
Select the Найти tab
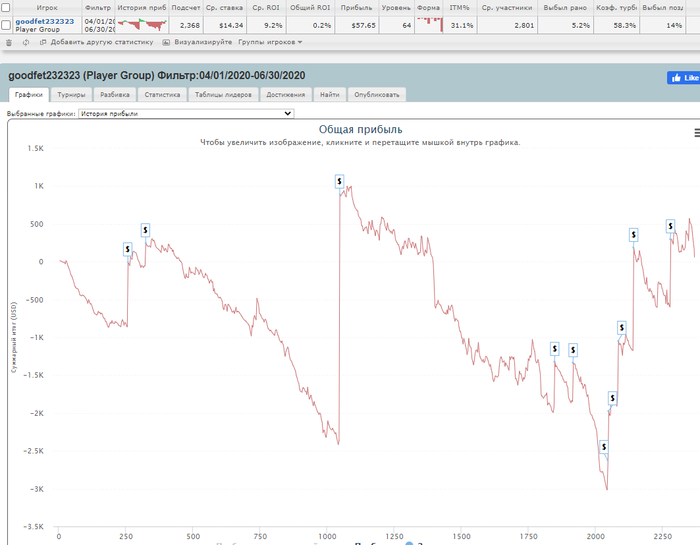pyautogui.click(x=329, y=95)
